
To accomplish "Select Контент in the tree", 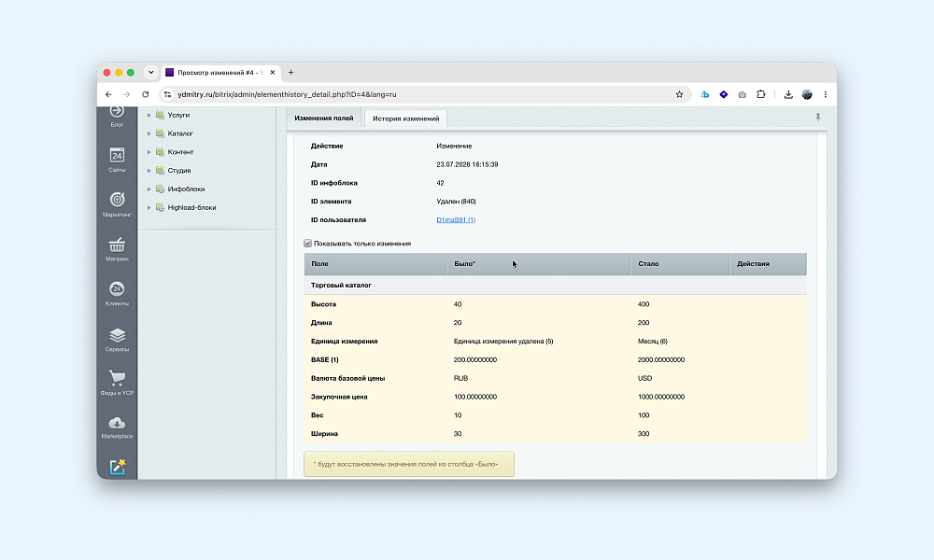I will click(x=180, y=152).
